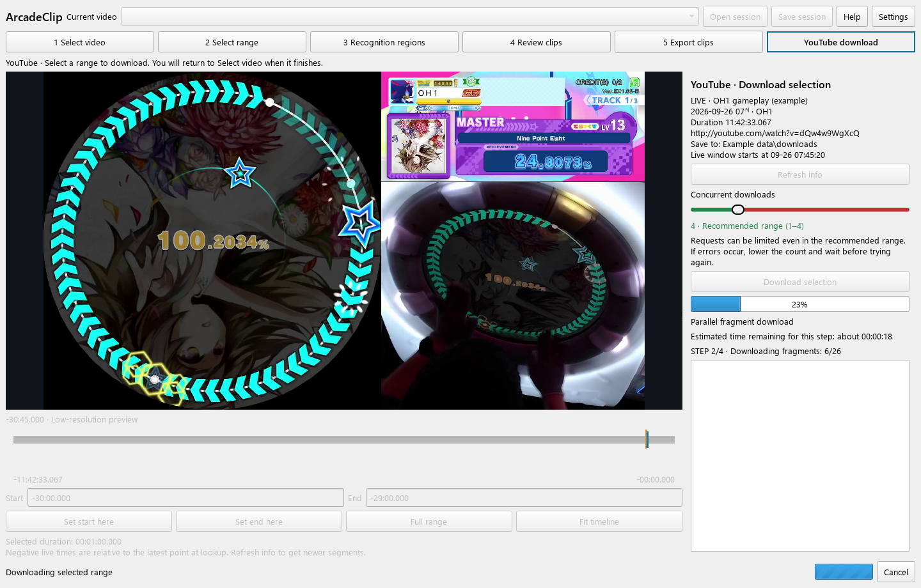The height and width of the screenshot is (588, 921).
Task: Click the Refresh info button
Action: (800, 174)
